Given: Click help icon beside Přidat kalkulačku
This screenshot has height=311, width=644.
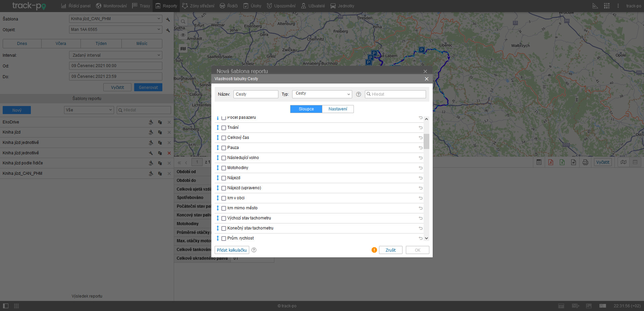Looking at the screenshot, I should click(254, 250).
